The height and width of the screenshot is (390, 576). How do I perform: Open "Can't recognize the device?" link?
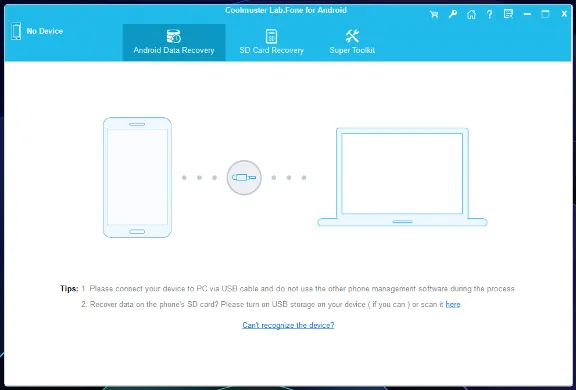pyautogui.click(x=288, y=325)
